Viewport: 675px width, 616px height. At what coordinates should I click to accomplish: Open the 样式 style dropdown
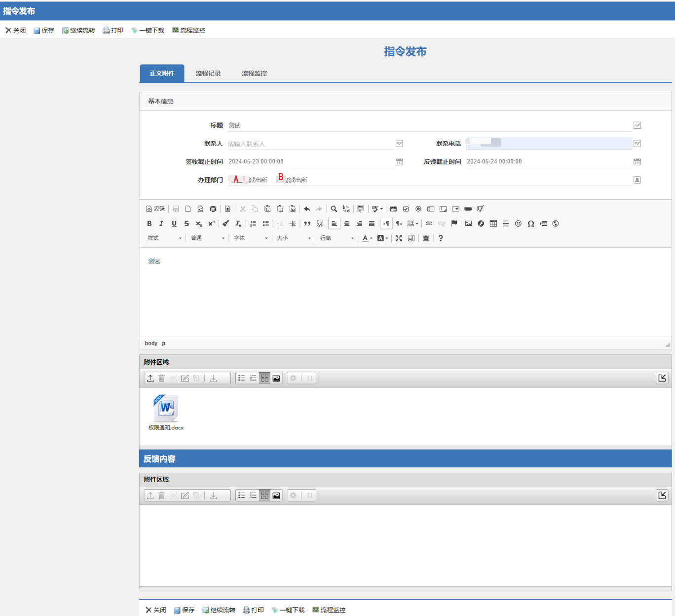(x=165, y=238)
